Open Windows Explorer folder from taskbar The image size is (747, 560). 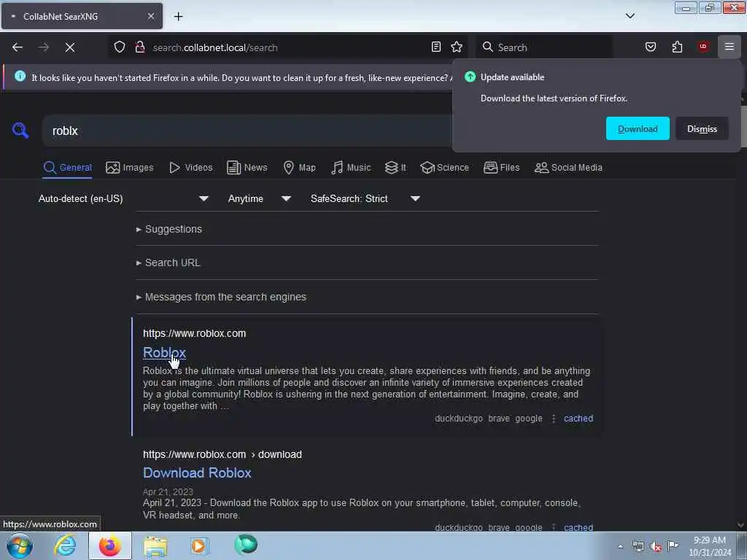(155, 545)
